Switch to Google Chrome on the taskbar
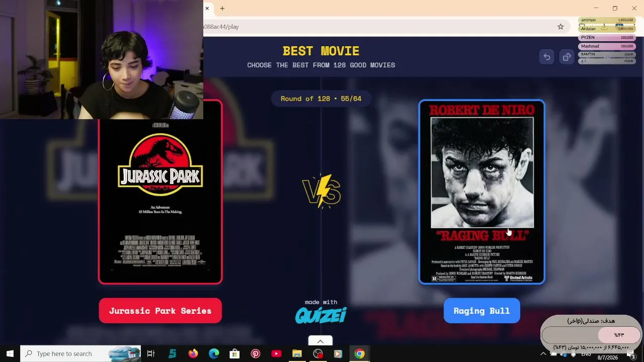644x362 pixels. pyautogui.click(x=359, y=353)
